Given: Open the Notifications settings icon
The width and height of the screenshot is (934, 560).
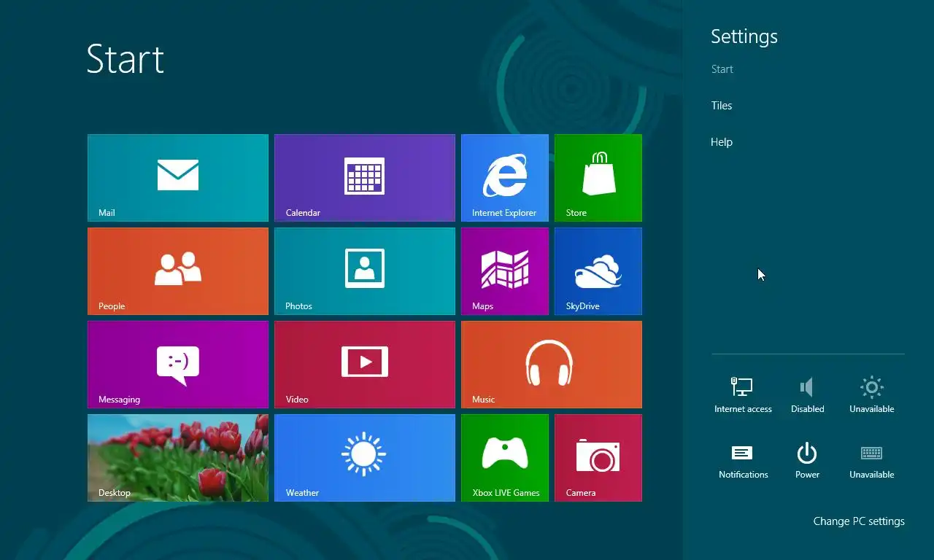Looking at the screenshot, I should [743, 460].
